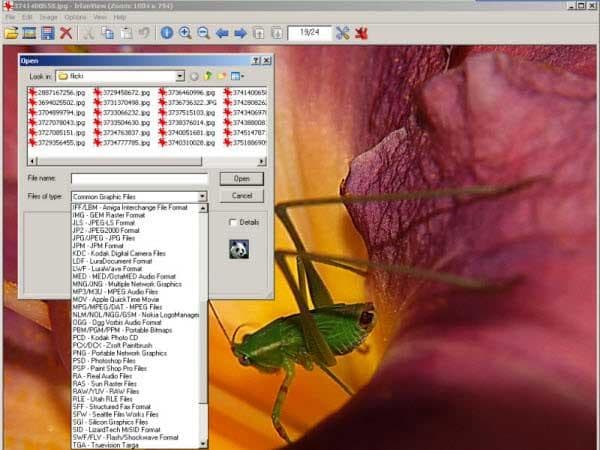
Task: Click the Zoom In magnifier icon
Action: coord(185,33)
